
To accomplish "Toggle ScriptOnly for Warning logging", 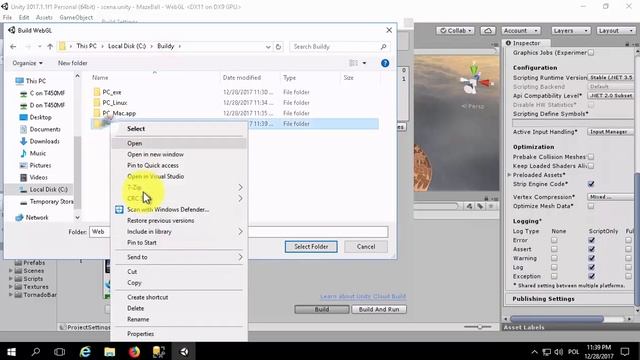I will (591, 258).
